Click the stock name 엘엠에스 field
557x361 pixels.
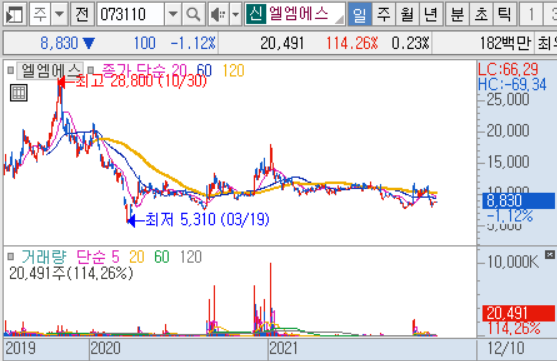coord(305,14)
